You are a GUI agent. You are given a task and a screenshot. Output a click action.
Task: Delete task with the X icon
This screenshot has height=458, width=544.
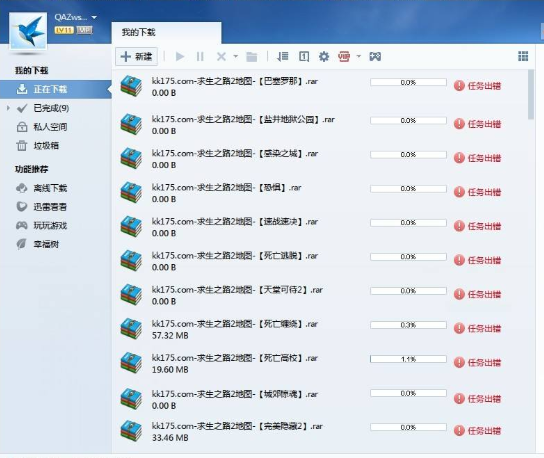221,57
